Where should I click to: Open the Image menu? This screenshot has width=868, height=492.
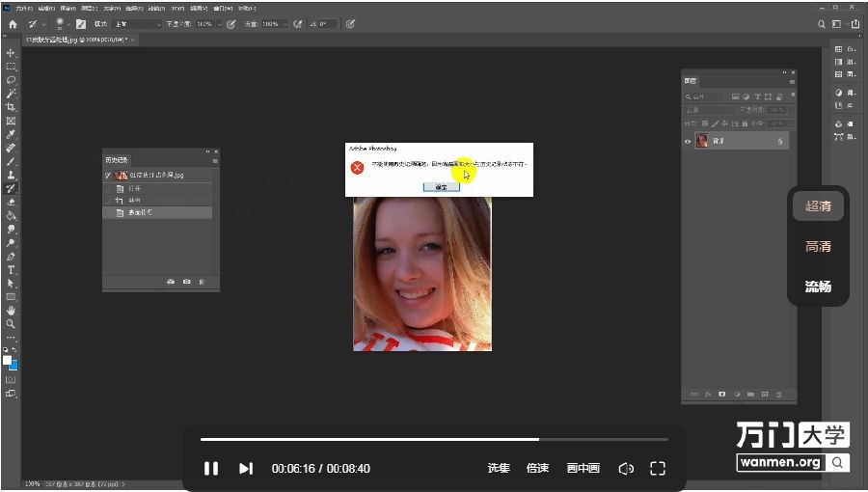tap(68, 9)
